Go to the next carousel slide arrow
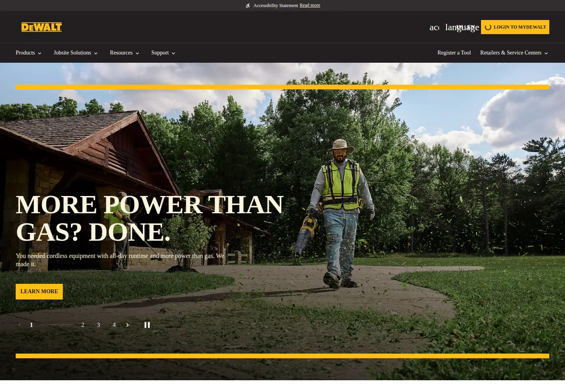 (128, 325)
